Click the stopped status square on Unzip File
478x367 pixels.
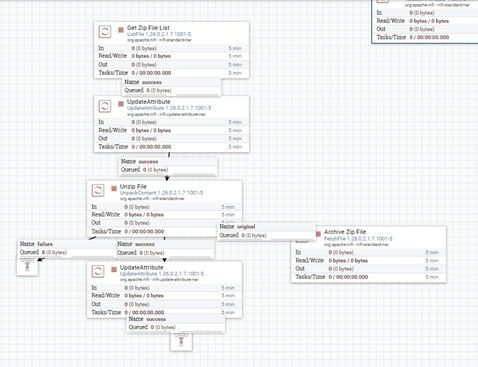click(114, 188)
